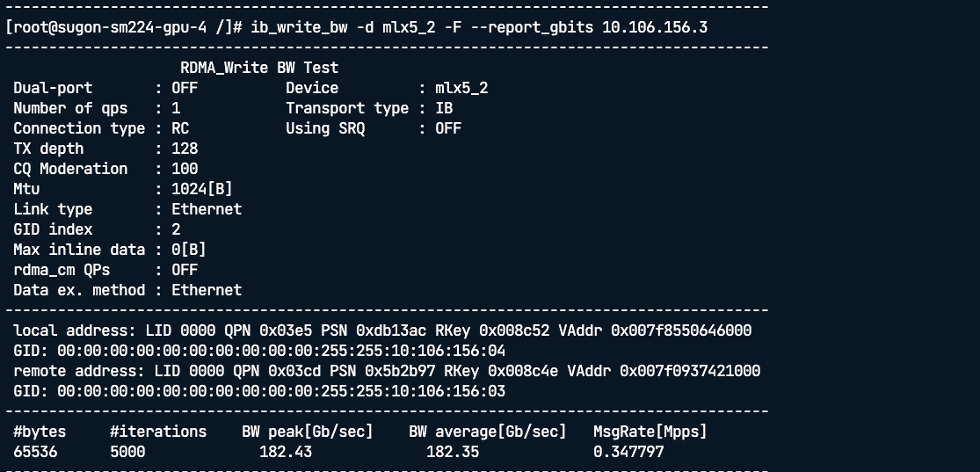This screenshot has width=980, height=472.
Task: Click the Connection type RC value
Action: (x=180, y=128)
